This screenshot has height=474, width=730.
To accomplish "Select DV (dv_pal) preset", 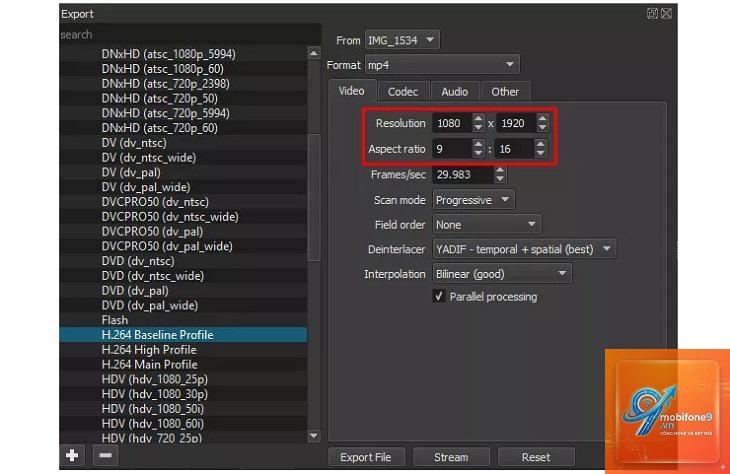I will click(183, 172).
